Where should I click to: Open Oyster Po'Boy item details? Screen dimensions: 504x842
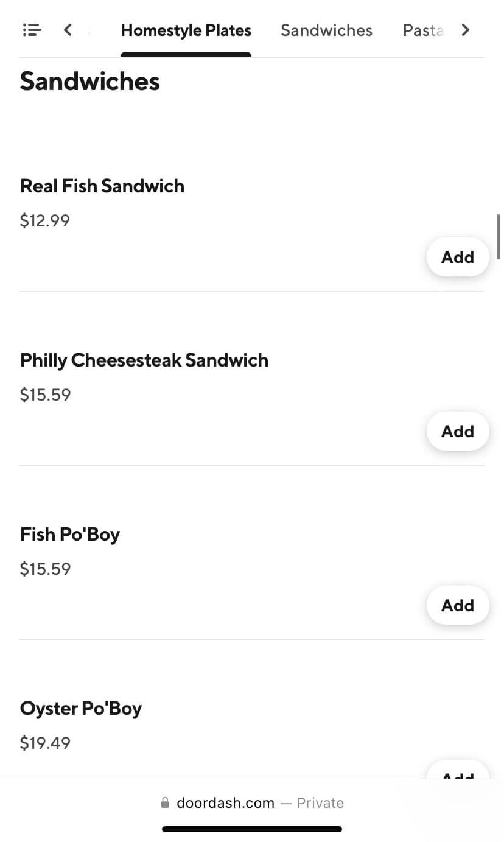(81, 709)
